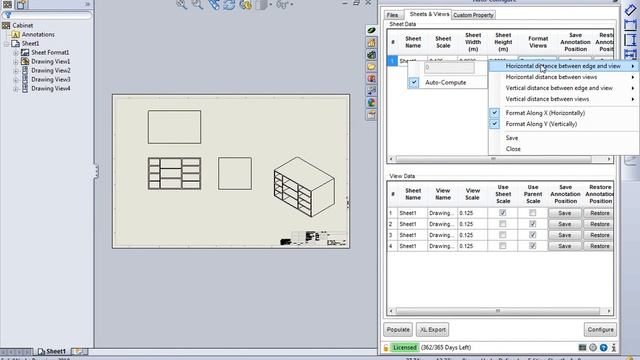This screenshot has width=640, height=360.
Task: Open the SolidWorks Resources home icon in task pane
Action: [x=371, y=42]
